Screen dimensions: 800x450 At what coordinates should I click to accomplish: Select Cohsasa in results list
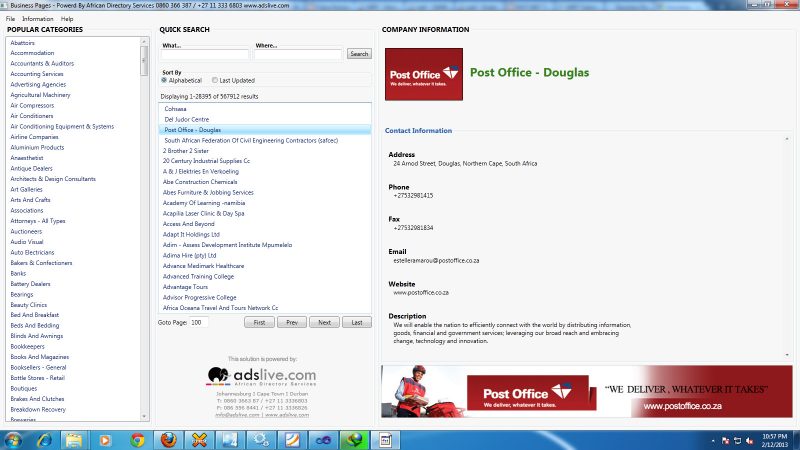pyautogui.click(x=176, y=109)
